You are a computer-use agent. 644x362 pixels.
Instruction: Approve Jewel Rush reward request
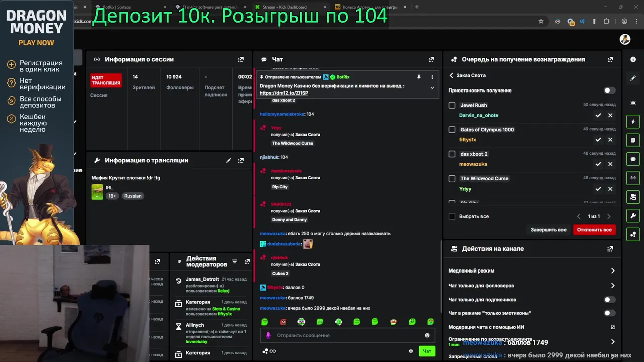click(598, 115)
